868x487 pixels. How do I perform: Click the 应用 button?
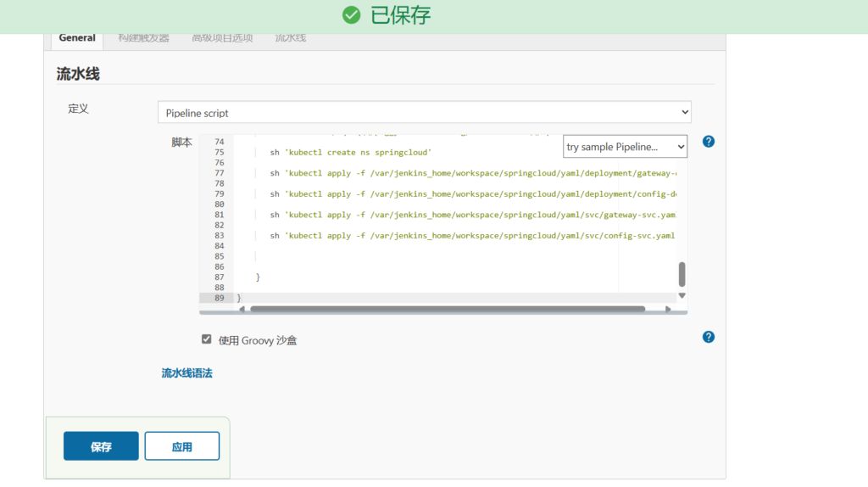point(181,446)
